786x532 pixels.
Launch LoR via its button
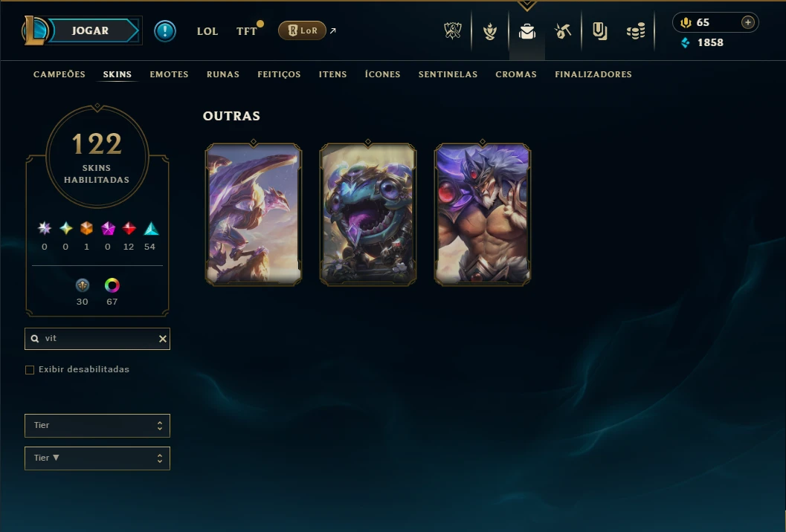coord(302,30)
